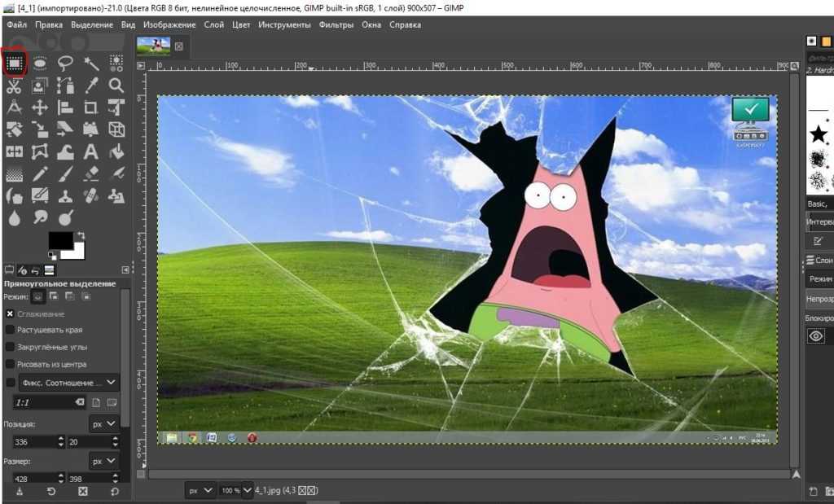Select the Crop tool
Image resolution: width=834 pixels, height=504 pixels.
tap(91, 108)
